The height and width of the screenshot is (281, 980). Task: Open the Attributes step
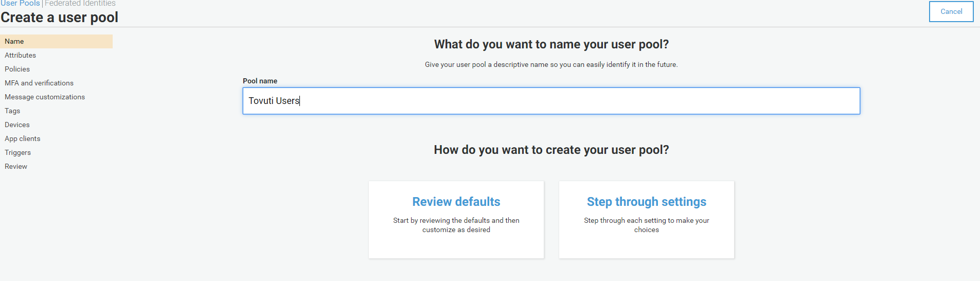[x=21, y=55]
